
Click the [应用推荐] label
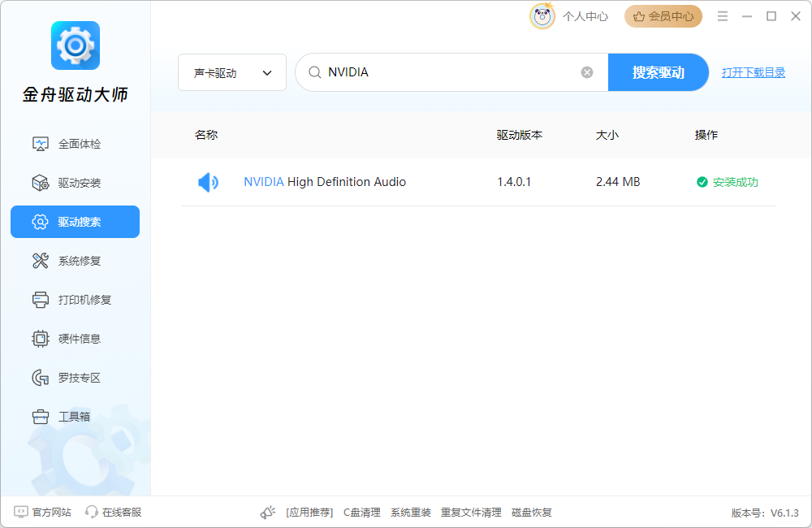309,513
